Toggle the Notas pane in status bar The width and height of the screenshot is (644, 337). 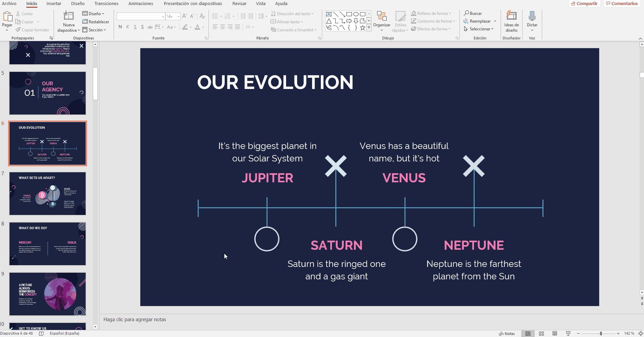507,334
